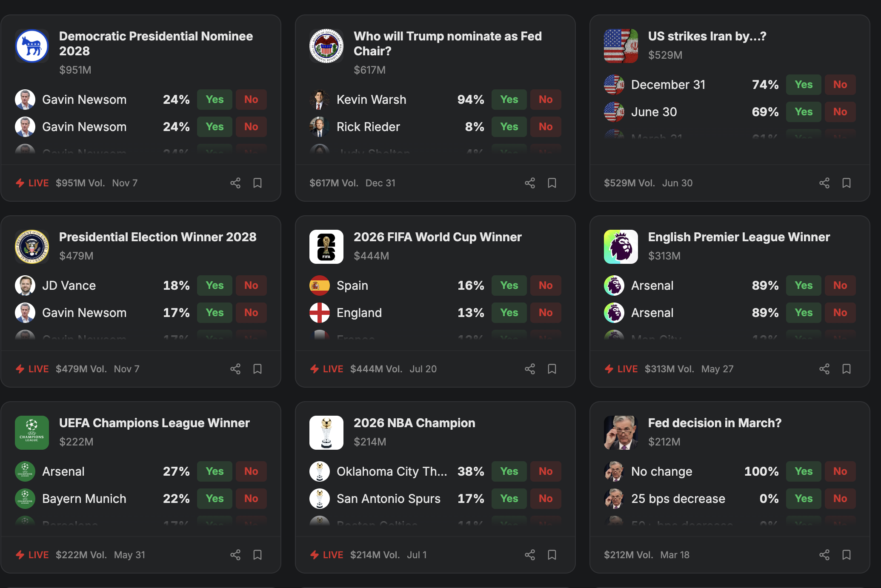Bookmark the 2026 NBA Champion market

click(x=552, y=555)
